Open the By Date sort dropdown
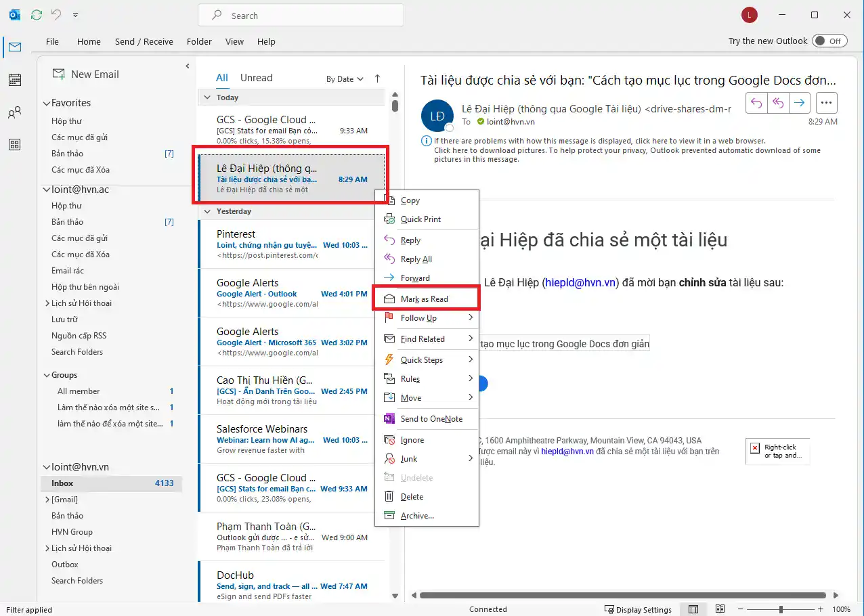The image size is (864, 616). pos(345,79)
